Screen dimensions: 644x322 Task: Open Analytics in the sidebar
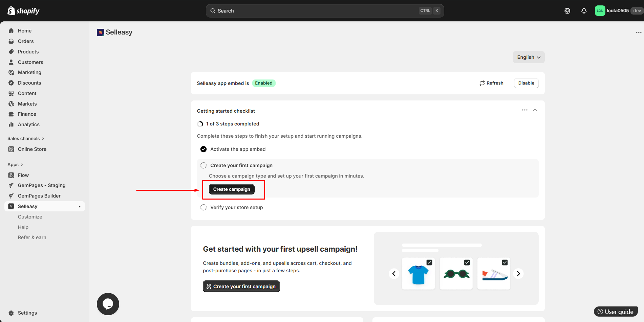(28, 124)
